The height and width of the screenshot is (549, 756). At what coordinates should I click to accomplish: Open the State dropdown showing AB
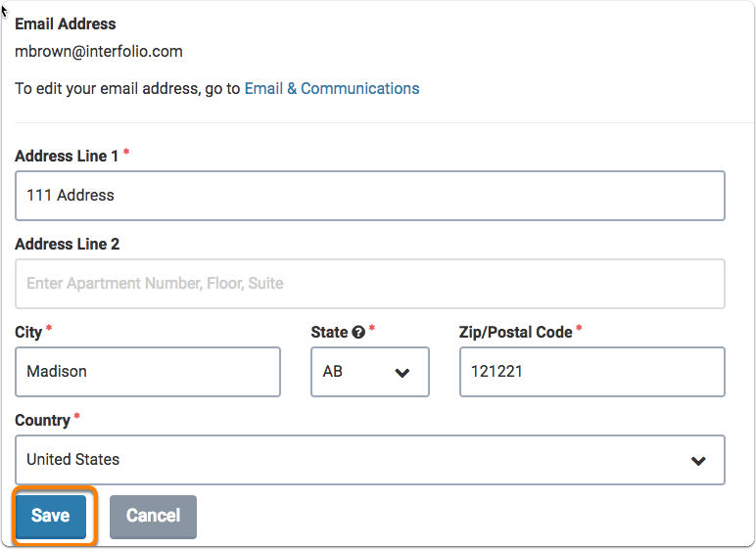click(x=369, y=372)
